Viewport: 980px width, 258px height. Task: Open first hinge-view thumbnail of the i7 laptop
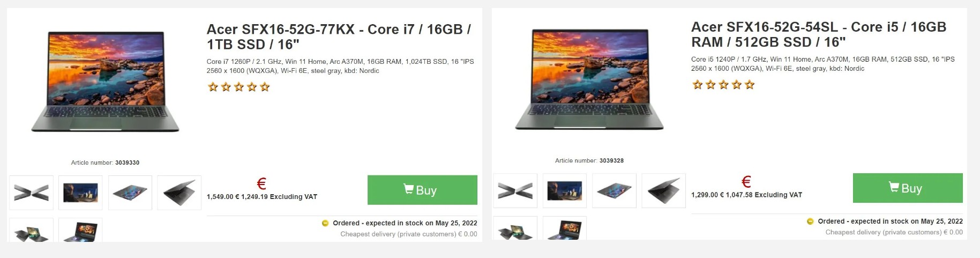point(32,193)
